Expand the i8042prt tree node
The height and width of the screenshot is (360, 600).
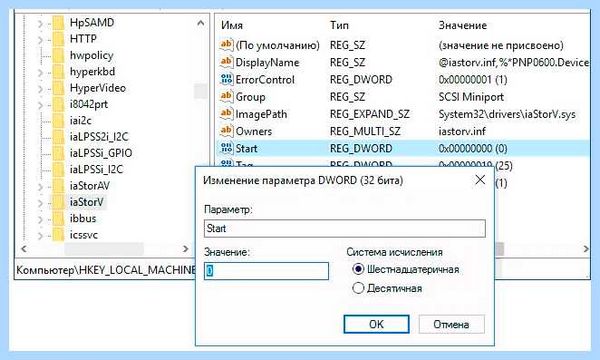click(x=40, y=105)
